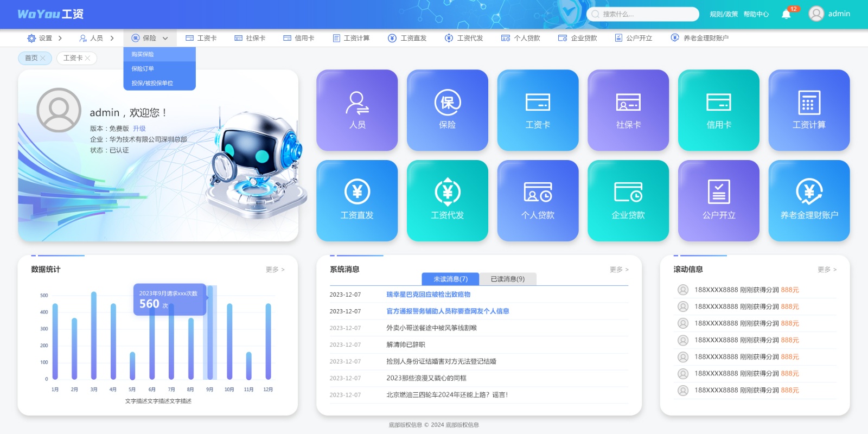Click 更多 in the 数据统计 panel
The width and height of the screenshot is (868, 434).
coord(275,269)
